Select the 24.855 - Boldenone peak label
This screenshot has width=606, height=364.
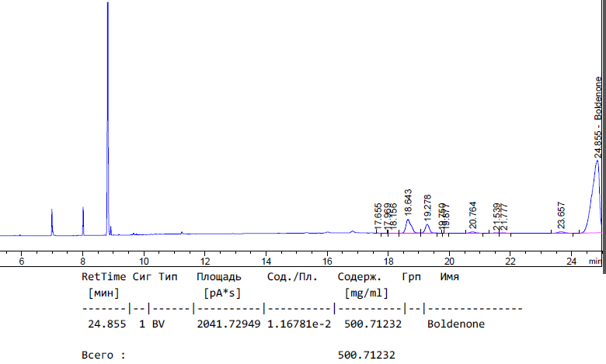point(598,118)
